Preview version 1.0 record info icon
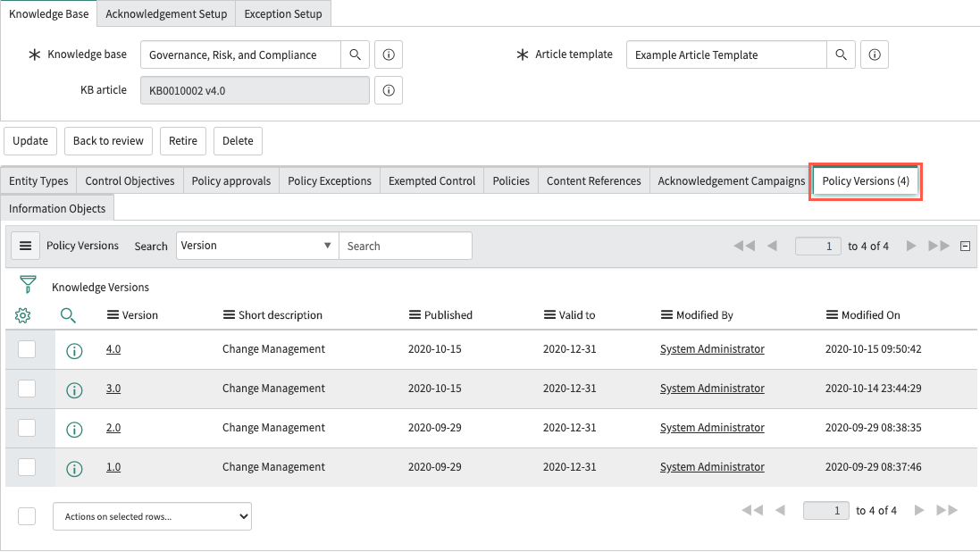This screenshot has width=980, height=552. (x=74, y=469)
